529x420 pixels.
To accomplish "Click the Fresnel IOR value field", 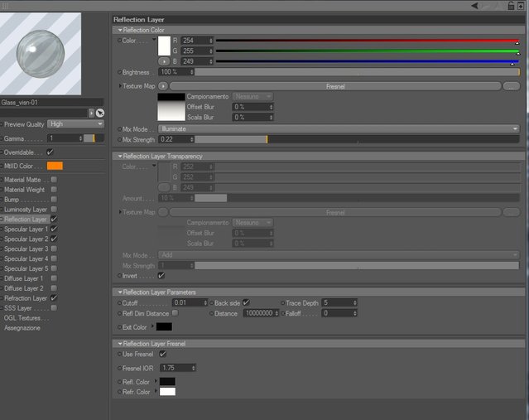I will [177, 368].
